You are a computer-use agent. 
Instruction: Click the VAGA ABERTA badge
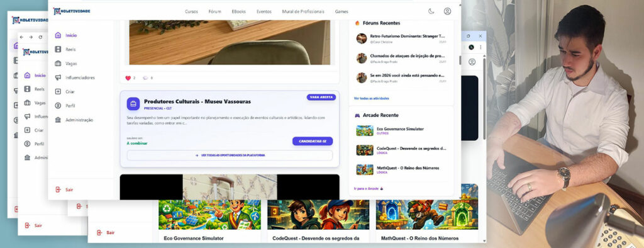321,97
